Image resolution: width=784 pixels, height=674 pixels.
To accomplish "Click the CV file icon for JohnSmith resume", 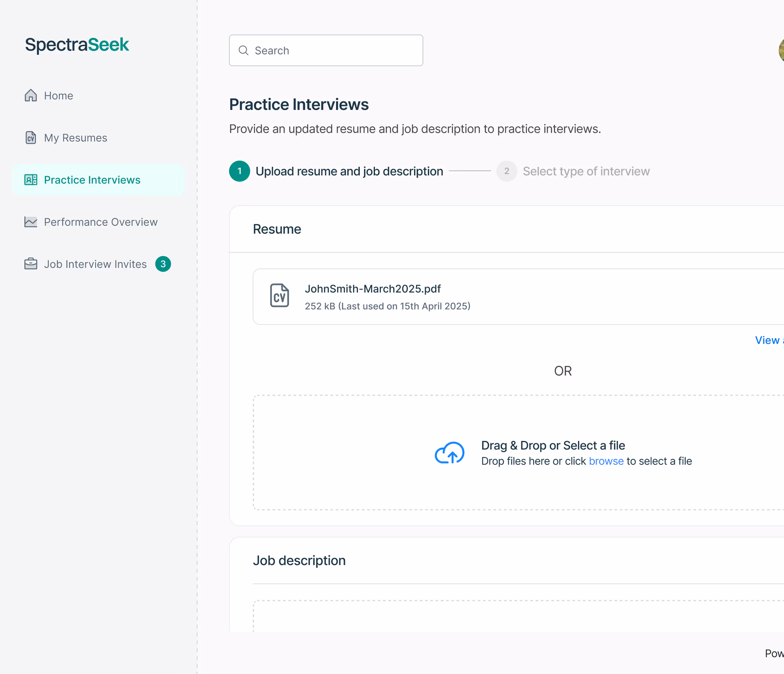I will tap(280, 295).
